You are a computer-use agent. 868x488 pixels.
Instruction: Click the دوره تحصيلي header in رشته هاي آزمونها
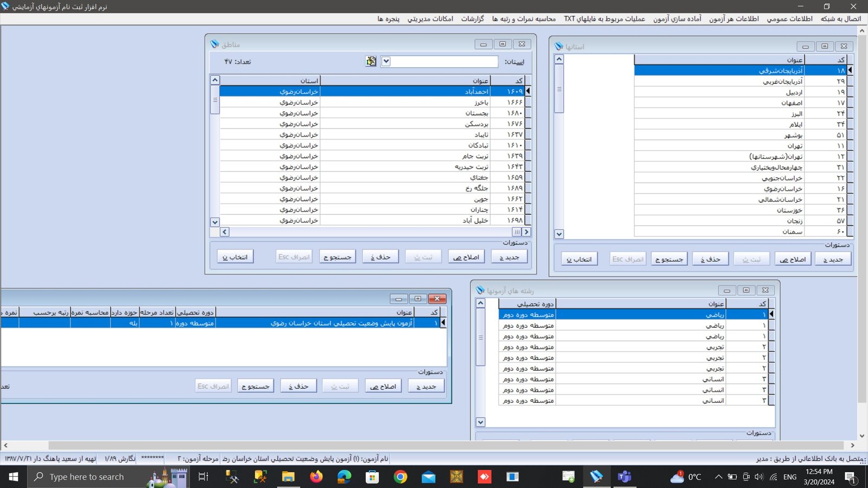coord(527,304)
